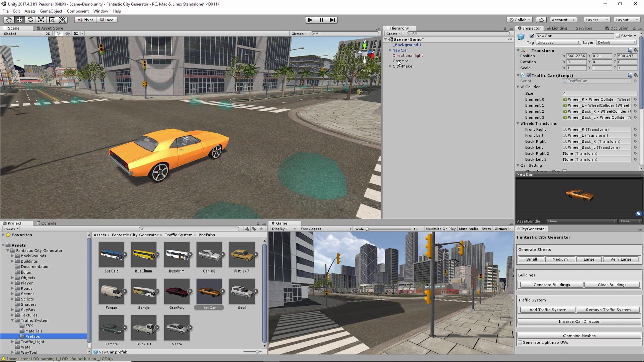Toggle Scene audio speaker icon
The height and width of the screenshot is (362, 644).
pyautogui.click(x=68, y=34)
